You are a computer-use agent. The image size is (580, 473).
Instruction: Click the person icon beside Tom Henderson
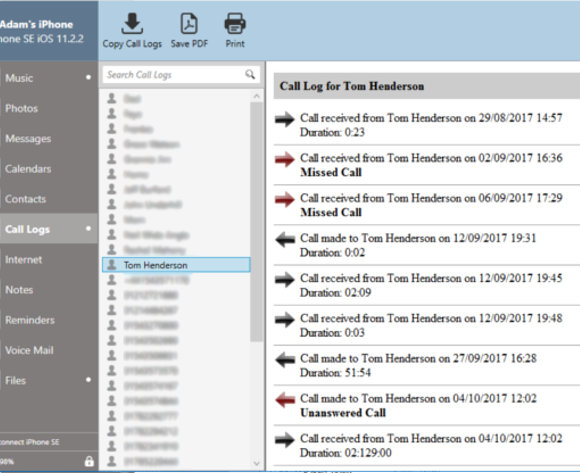[111, 264]
